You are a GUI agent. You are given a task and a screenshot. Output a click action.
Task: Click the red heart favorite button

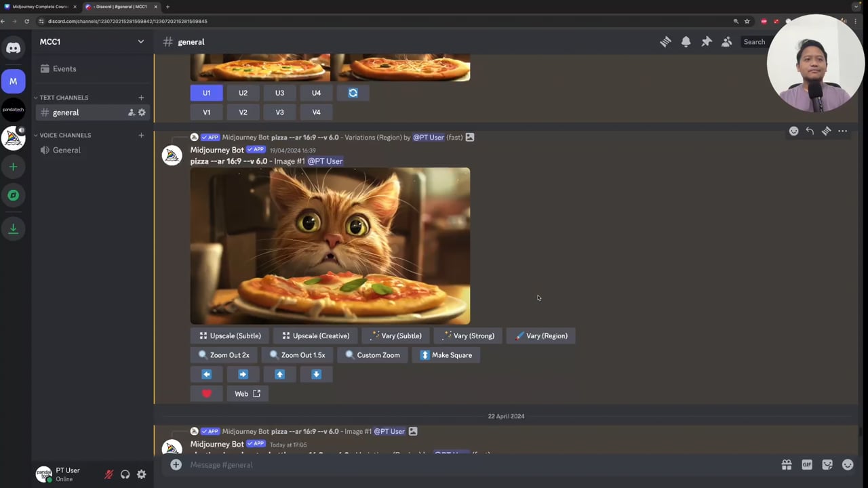pos(206,394)
